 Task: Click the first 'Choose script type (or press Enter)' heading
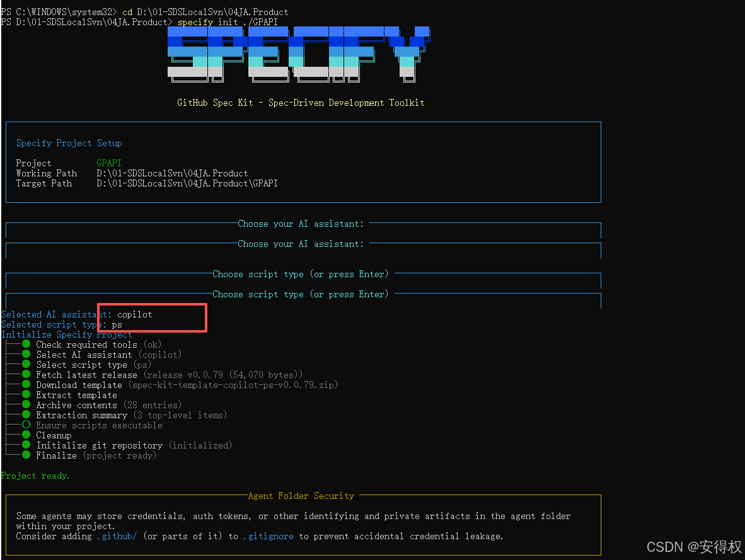pos(300,274)
